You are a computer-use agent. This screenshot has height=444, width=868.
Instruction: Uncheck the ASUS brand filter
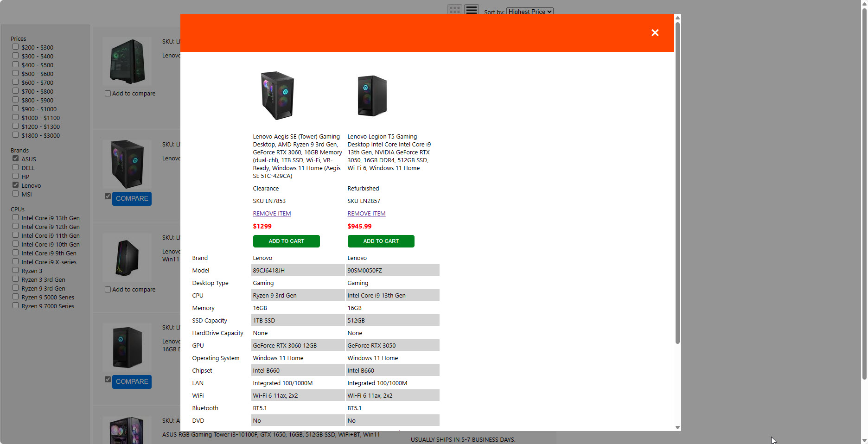click(x=16, y=159)
